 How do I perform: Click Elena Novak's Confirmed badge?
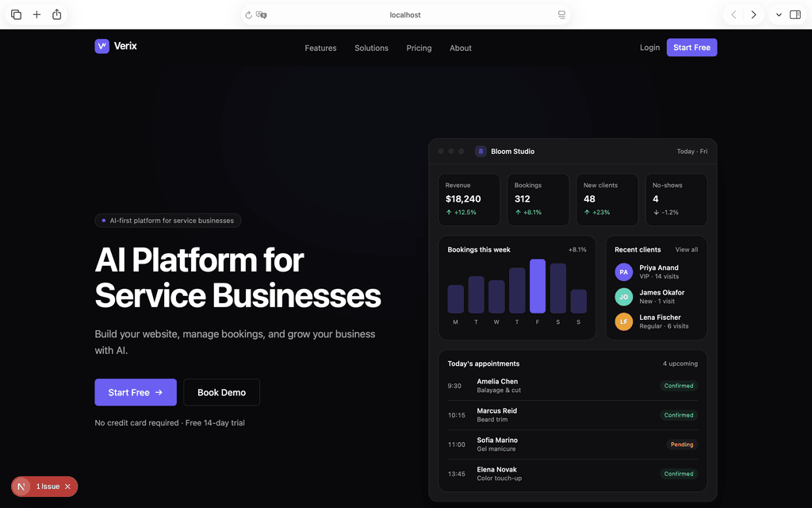point(679,474)
